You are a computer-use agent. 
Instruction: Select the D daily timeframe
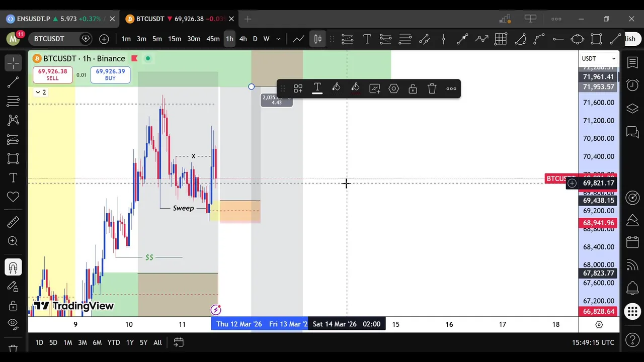click(x=255, y=39)
